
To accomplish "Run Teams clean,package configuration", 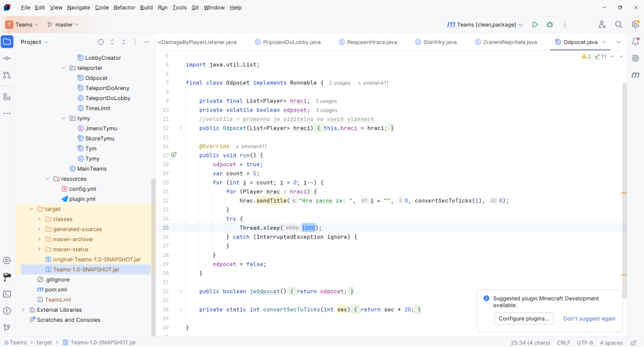I will coord(535,25).
